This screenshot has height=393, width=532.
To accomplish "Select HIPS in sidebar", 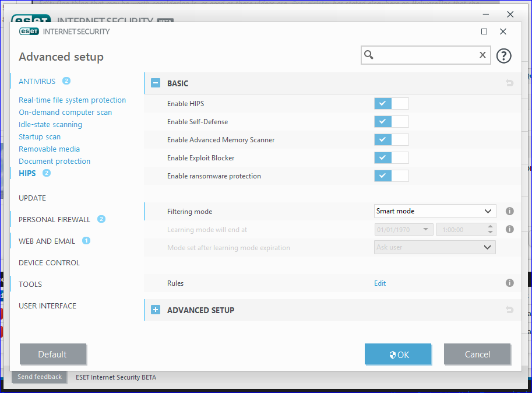I will (x=27, y=173).
